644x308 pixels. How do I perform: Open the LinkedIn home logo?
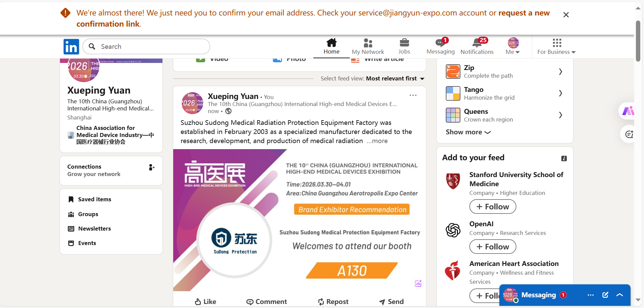tap(71, 46)
